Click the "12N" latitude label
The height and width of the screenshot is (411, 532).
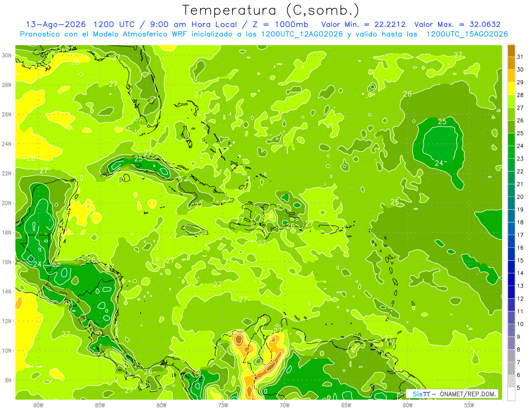tap(7, 321)
